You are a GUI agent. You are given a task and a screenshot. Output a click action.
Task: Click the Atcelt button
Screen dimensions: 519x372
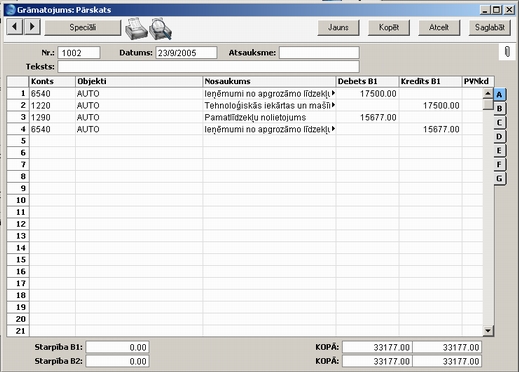pos(439,27)
